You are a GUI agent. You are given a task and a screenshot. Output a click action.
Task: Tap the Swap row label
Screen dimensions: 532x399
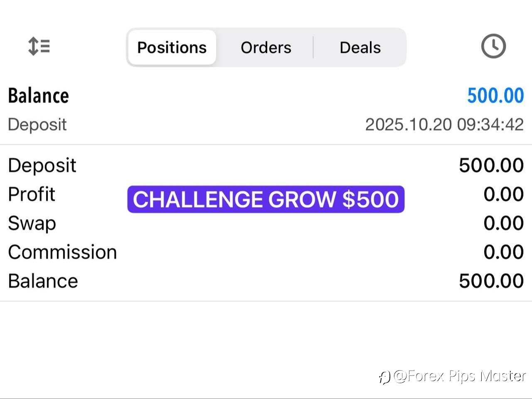pos(32,223)
